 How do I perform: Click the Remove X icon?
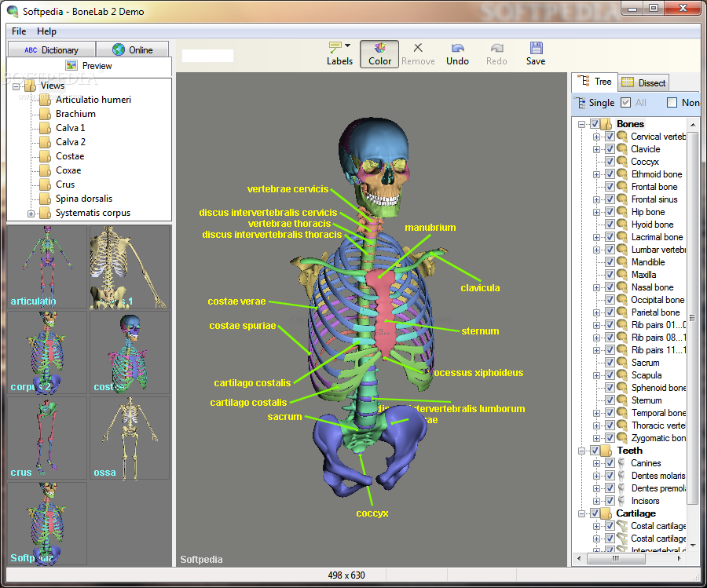[418, 48]
